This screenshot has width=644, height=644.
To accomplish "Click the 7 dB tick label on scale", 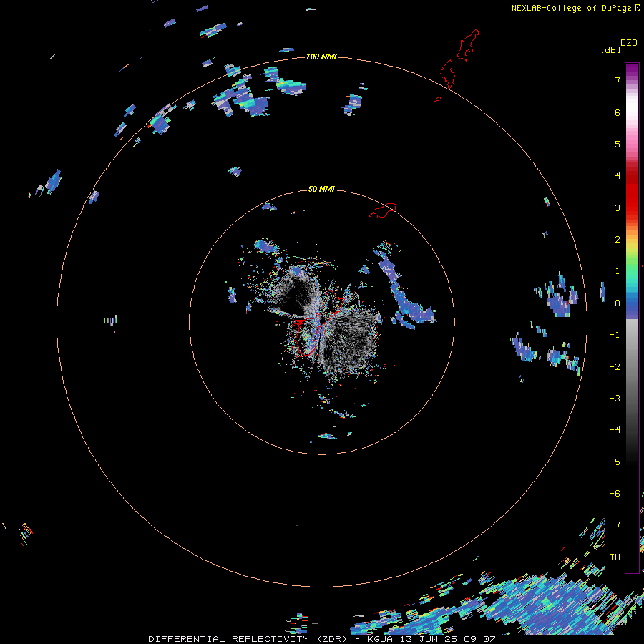I will (x=618, y=80).
